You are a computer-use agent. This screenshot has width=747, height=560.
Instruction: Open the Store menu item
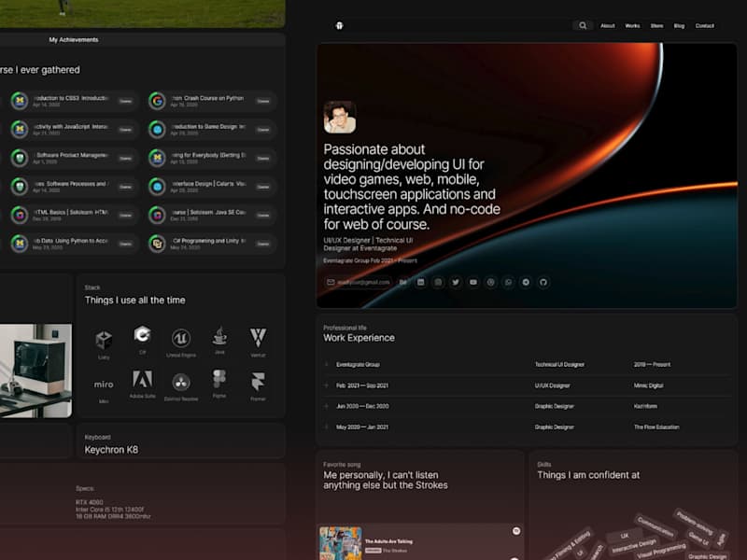click(x=657, y=26)
